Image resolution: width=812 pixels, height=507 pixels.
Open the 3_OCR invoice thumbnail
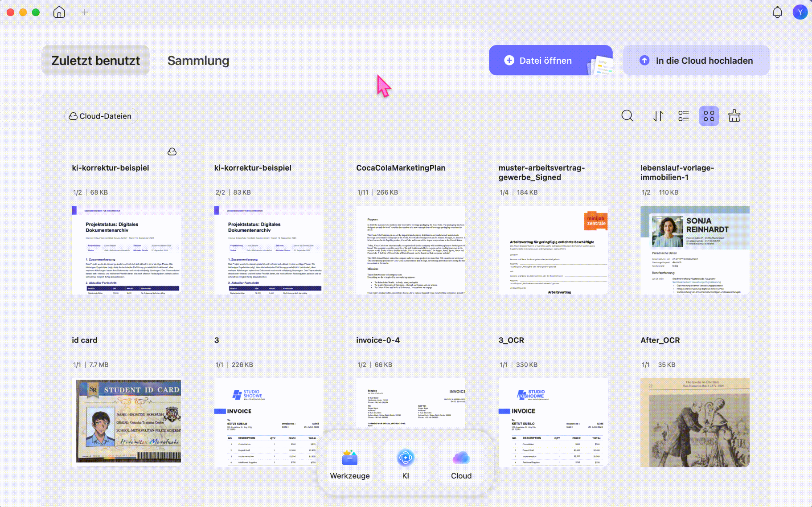(x=553, y=422)
